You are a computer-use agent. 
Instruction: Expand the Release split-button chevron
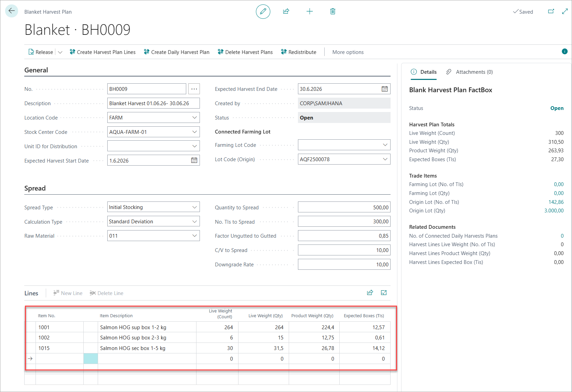(x=60, y=52)
